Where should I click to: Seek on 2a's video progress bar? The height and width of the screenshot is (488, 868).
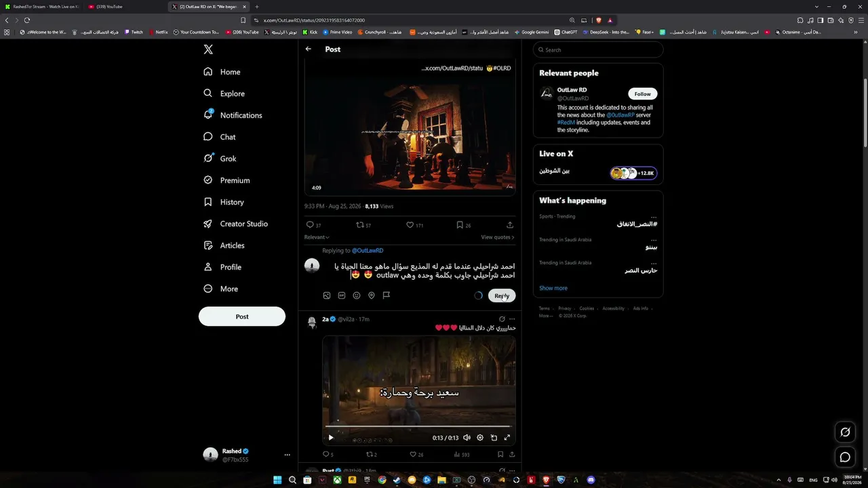pos(418,426)
